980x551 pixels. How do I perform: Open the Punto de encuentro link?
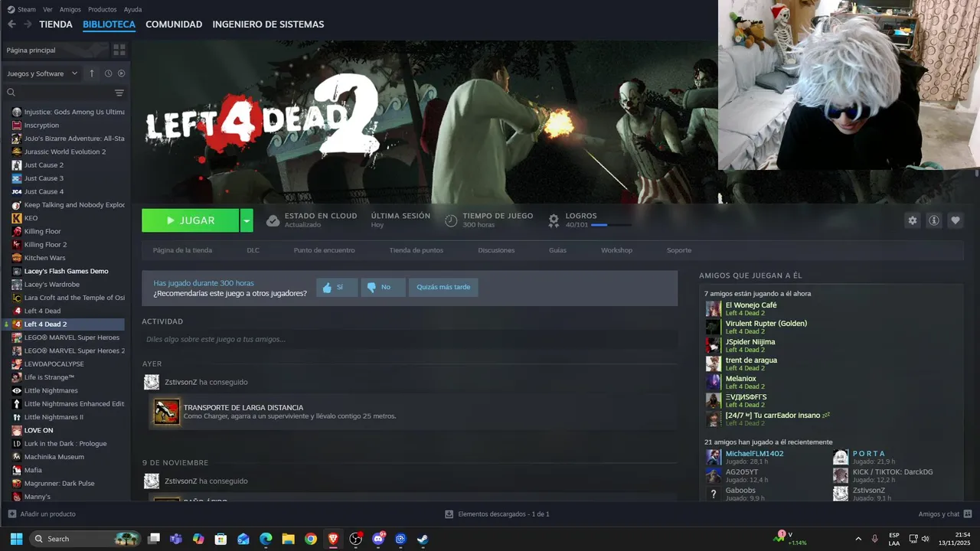tap(324, 250)
